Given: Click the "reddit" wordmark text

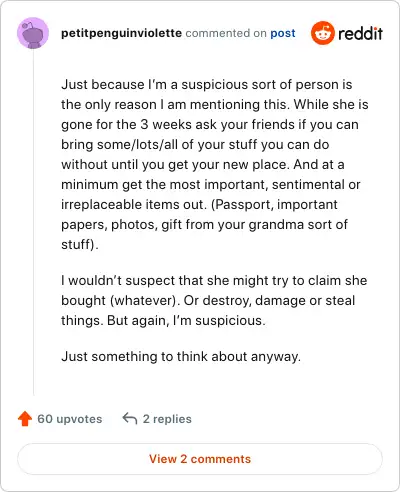Looking at the screenshot, I should point(360,34).
